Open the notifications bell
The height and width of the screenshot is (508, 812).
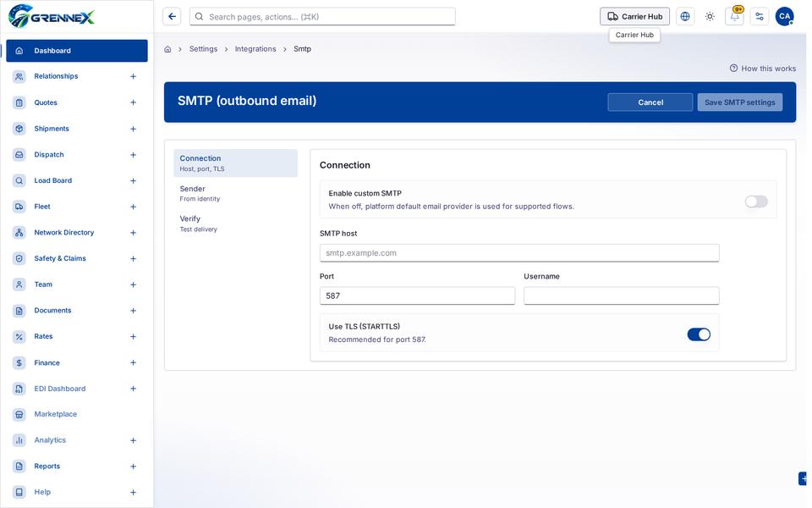point(734,17)
